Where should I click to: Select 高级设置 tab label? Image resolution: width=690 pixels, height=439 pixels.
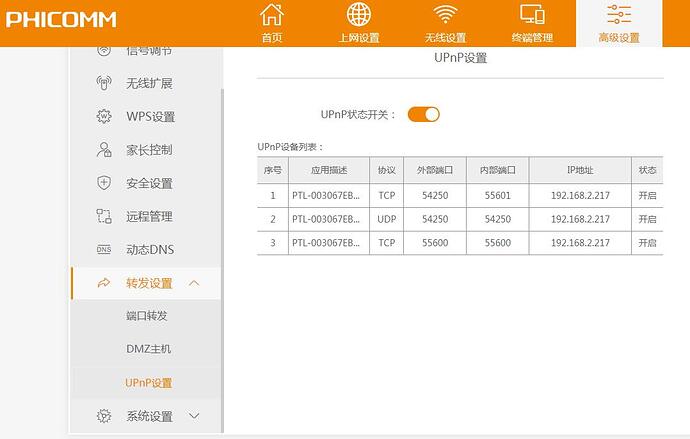619,38
